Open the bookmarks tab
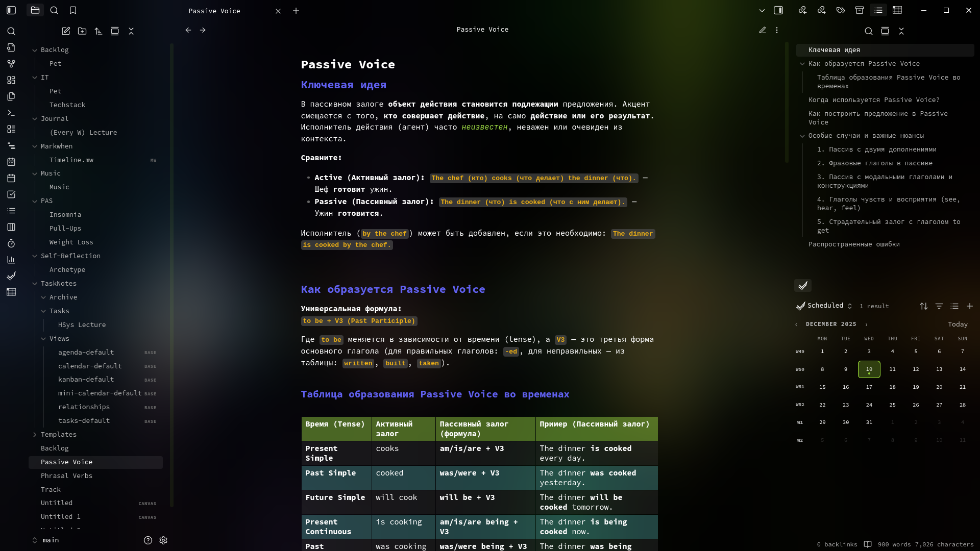 pos(73,10)
